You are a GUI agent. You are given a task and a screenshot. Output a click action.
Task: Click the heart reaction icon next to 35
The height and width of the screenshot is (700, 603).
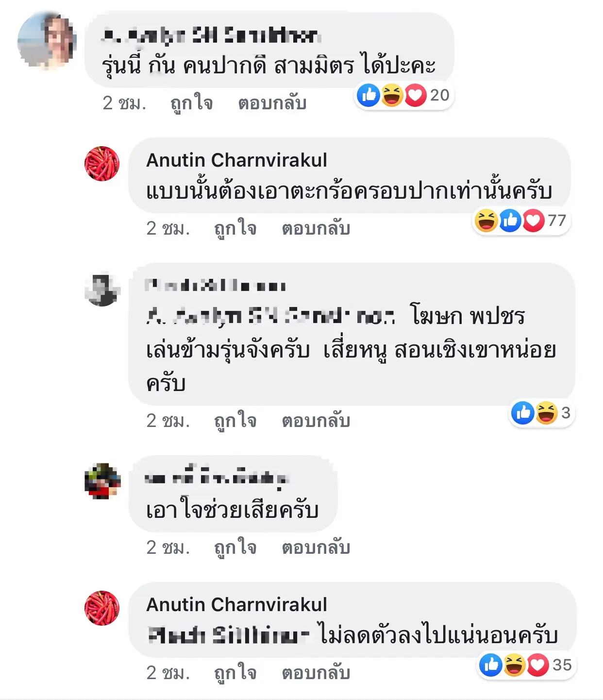[538, 665]
